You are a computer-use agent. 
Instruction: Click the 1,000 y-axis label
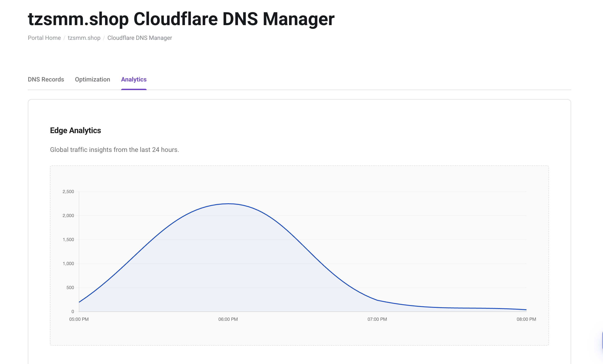pyautogui.click(x=68, y=264)
